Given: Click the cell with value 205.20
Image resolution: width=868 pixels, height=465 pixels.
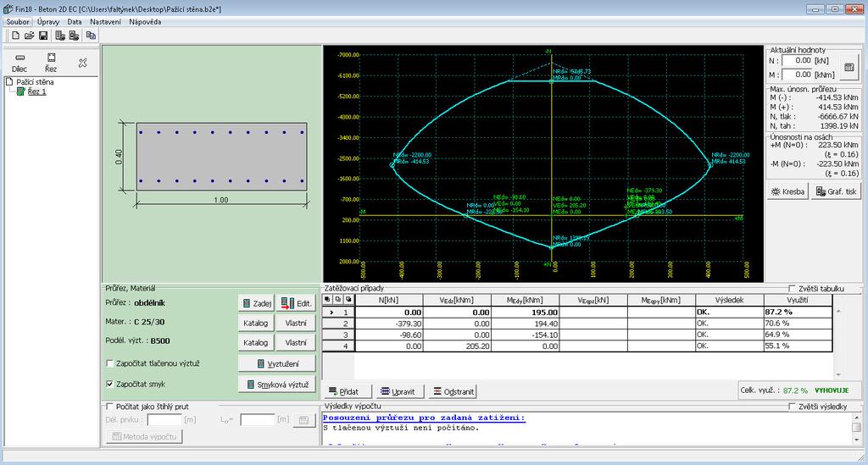Looking at the screenshot, I should [457, 346].
